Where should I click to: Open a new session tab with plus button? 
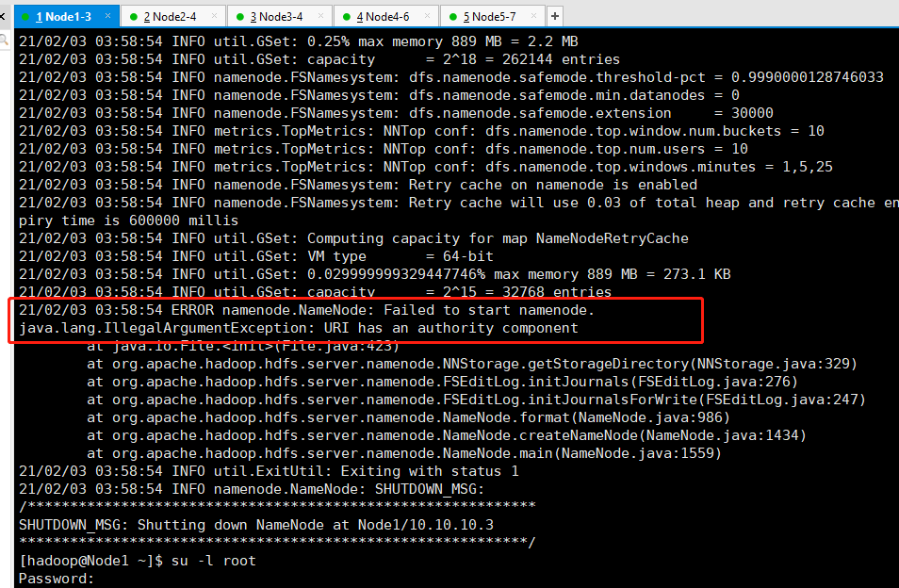pos(554,17)
